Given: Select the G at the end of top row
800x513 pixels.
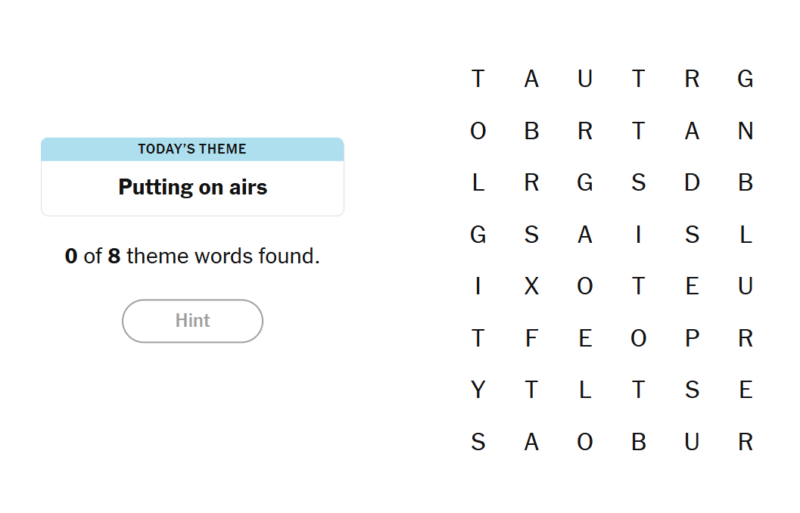Looking at the screenshot, I should pos(745,79).
